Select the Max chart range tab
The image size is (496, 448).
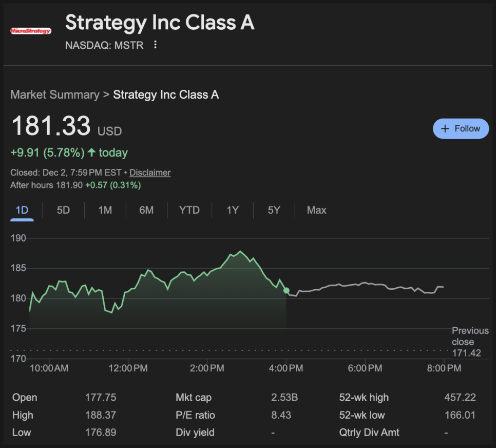316,210
